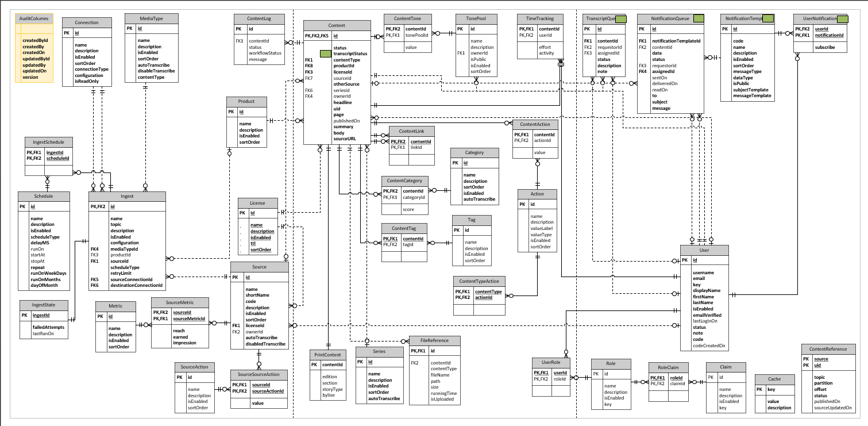The height and width of the screenshot is (426, 868).
Task: Select the IngestSchedule table header
Action: tap(48, 142)
